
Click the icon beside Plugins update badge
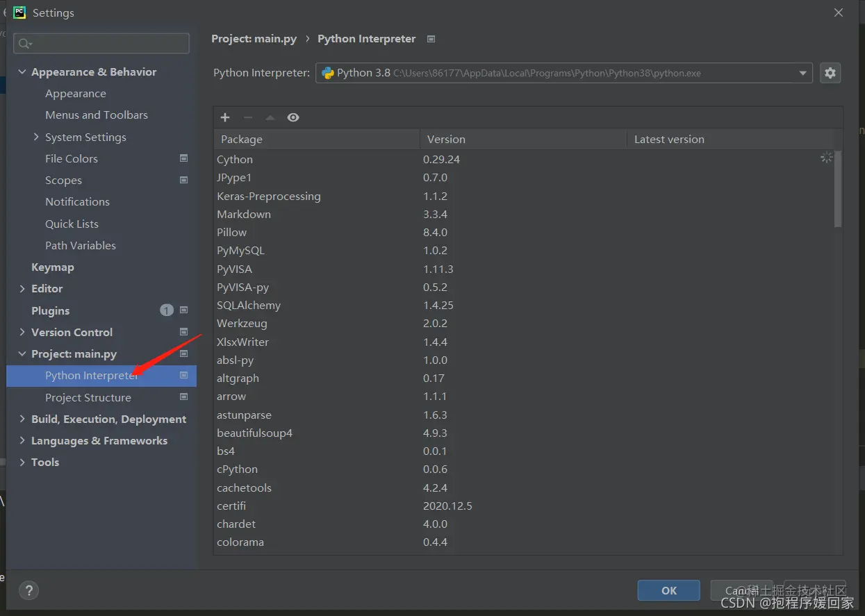(183, 310)
